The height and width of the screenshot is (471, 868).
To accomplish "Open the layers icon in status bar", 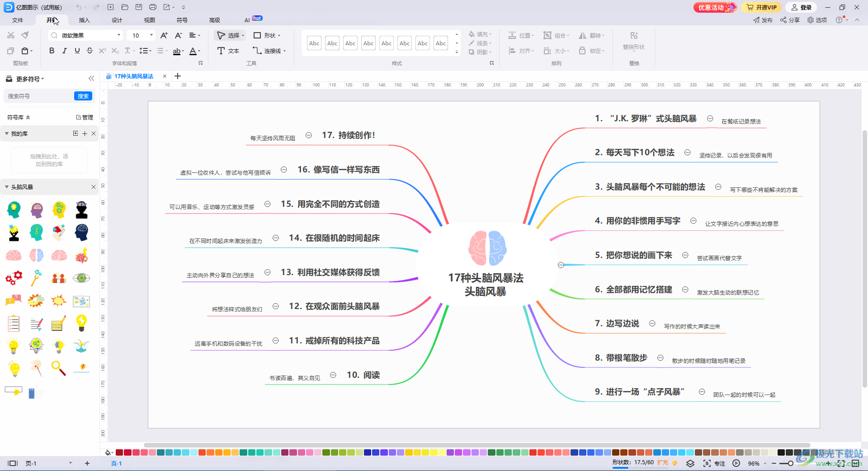I will (690, 463).
